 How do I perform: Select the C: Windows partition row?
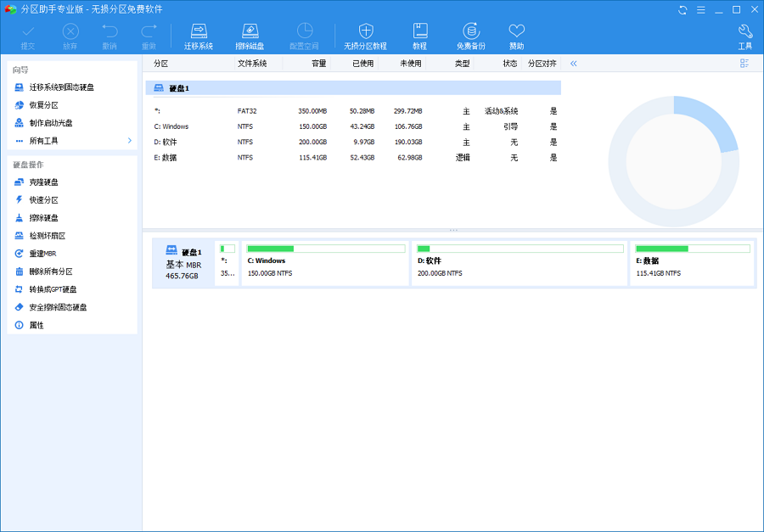353,126
